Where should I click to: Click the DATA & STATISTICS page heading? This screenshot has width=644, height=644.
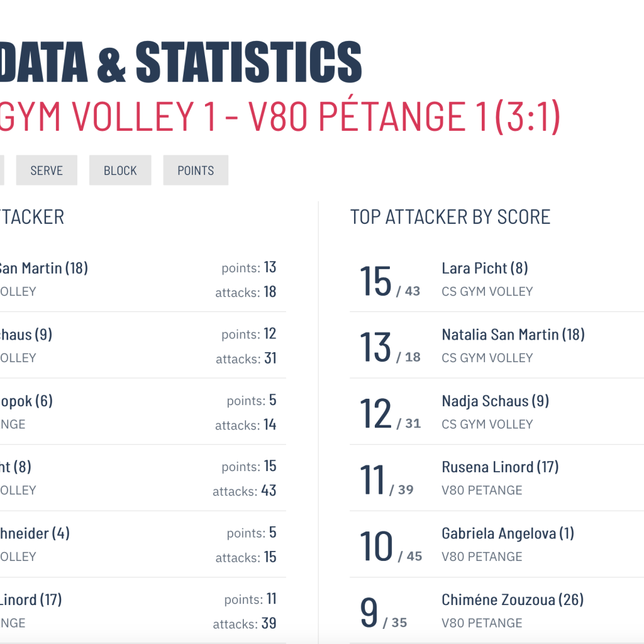181,62
